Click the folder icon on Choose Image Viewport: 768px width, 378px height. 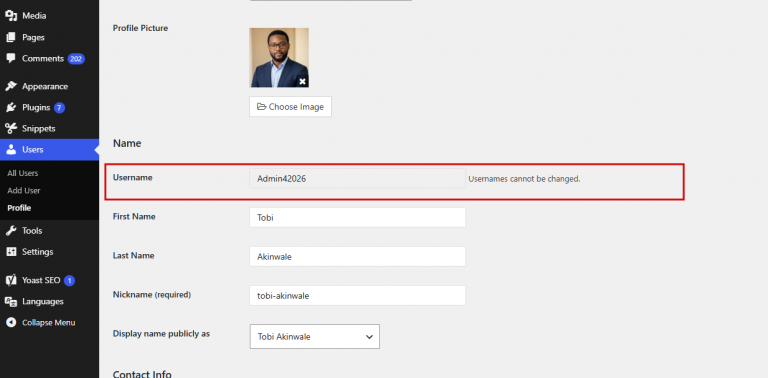tap(262, 107)
